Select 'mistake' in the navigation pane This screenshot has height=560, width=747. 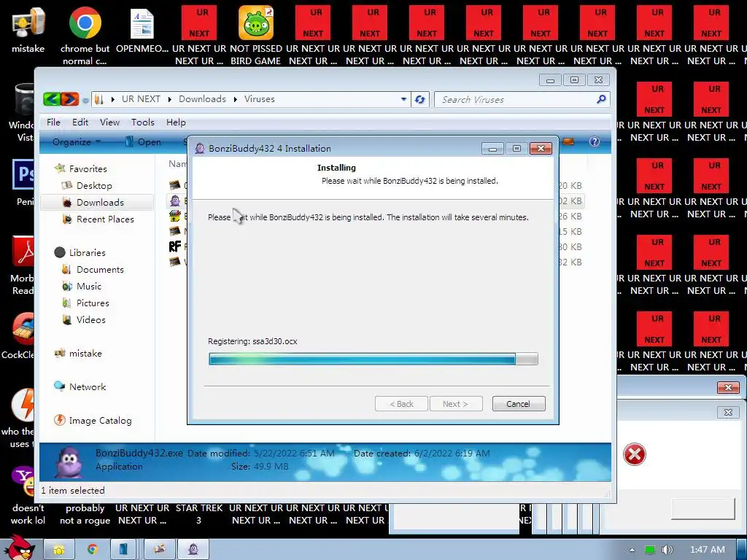click(85, 354)
